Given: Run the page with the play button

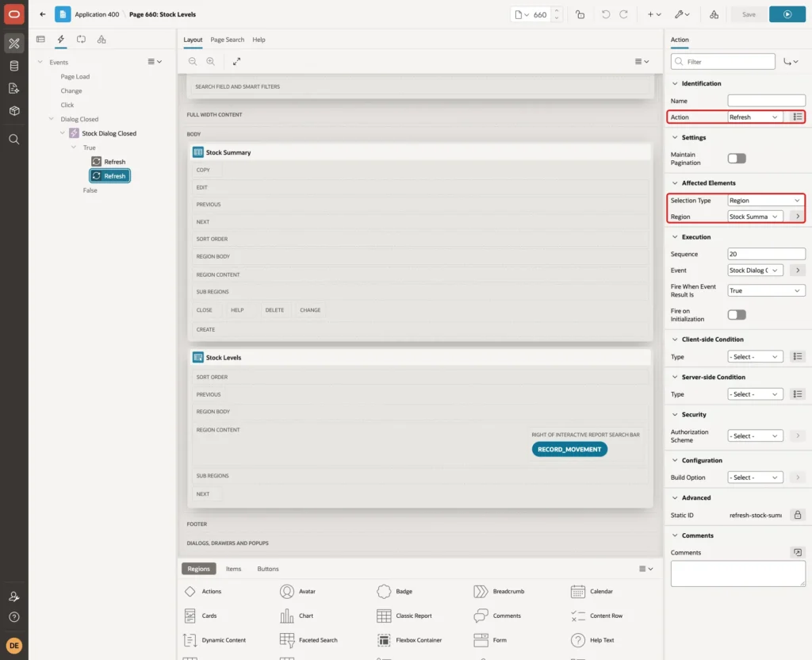Looking at the screenshot, I should click(x=787, y=14).
